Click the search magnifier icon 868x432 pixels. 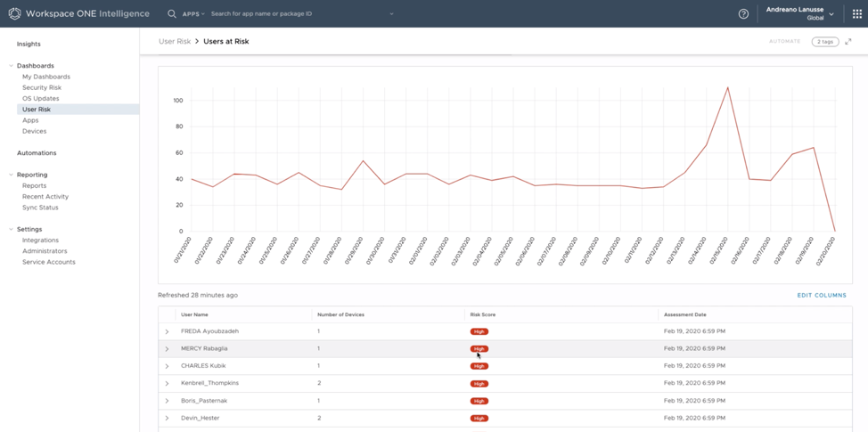(172, 13)
